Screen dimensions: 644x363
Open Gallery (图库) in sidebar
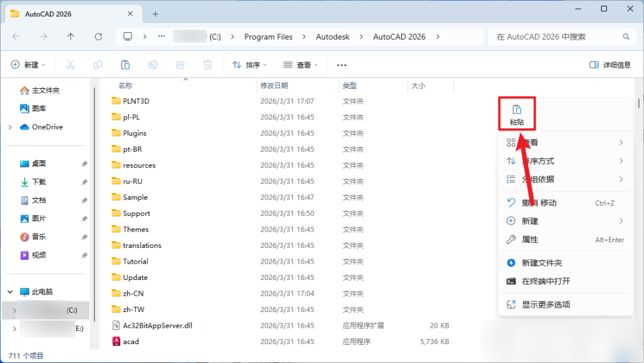coord(33,108)
